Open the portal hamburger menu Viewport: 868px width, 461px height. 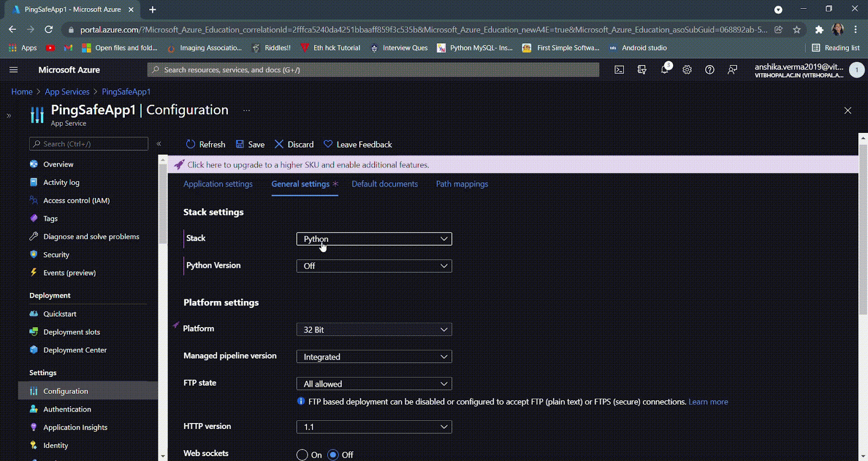pos(14,70)
